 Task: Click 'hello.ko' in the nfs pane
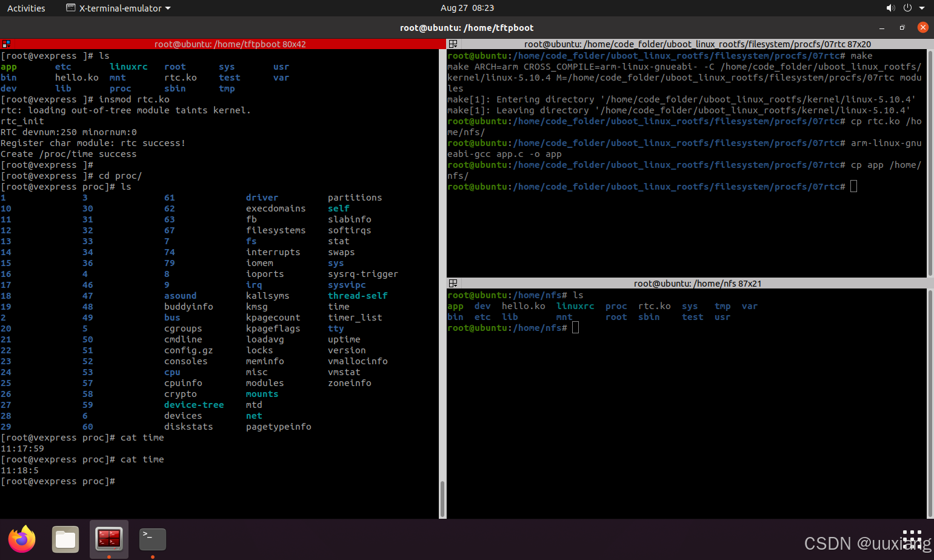(x=524, y=306)
